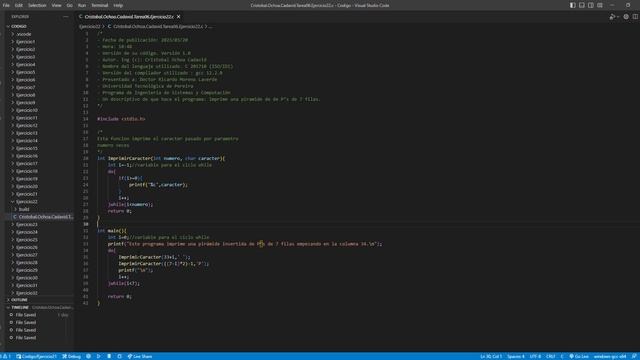
Task: Click the gear icon in the editor toolbar
Action: pos(626,17)
